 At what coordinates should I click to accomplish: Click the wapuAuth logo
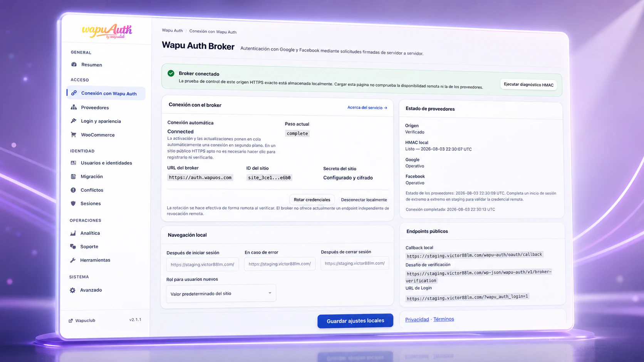(x=107, y=31)
